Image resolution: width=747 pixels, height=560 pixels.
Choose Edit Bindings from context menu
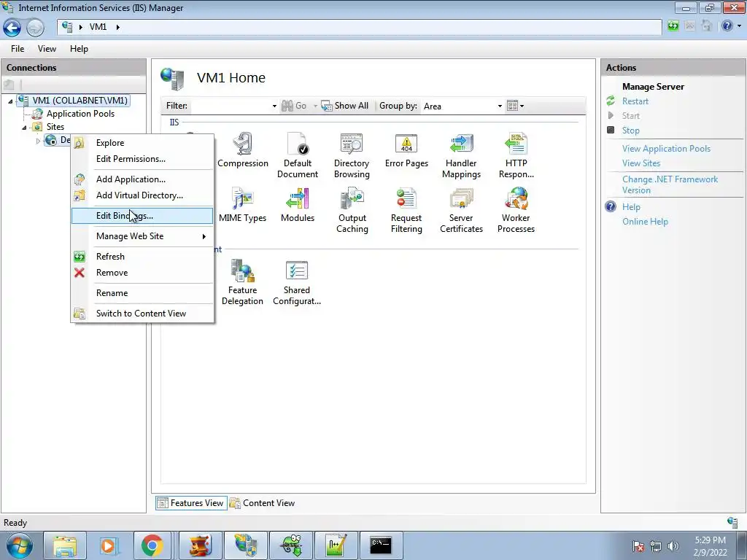pyautogui.click(x=142, y=216)
